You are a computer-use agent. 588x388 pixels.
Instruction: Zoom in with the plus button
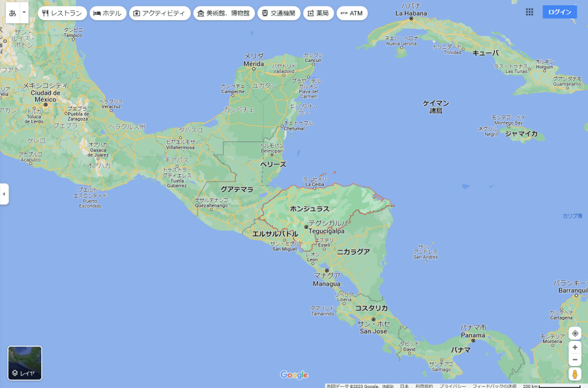pyautogui.click(x=575, y=347)
